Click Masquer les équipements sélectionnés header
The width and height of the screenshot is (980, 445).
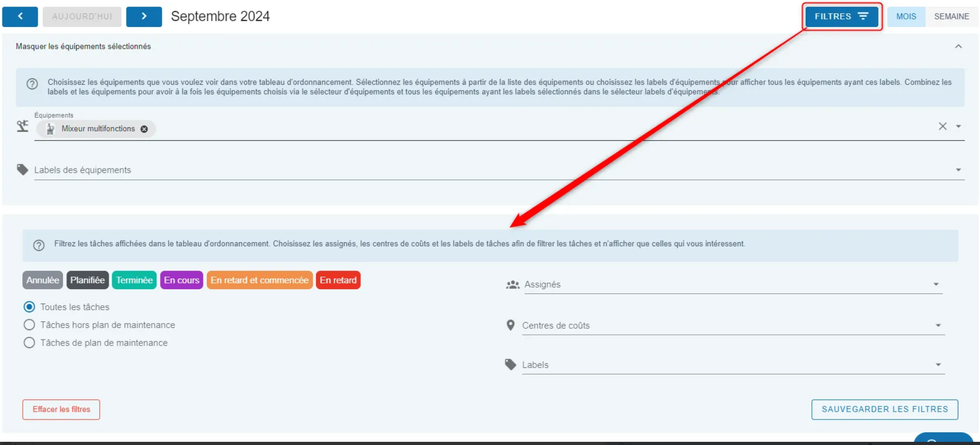[83, 47]
